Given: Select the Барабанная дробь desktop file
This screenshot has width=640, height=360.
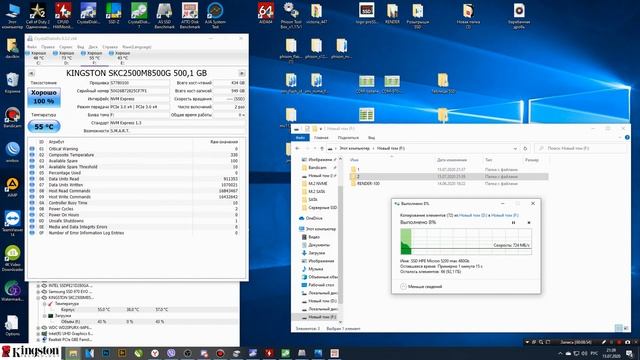Looking at the screenshot, I should pos(519,15).
